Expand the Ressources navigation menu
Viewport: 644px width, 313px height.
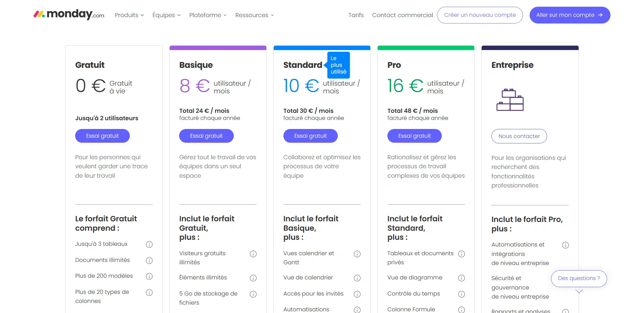point(255,15)
